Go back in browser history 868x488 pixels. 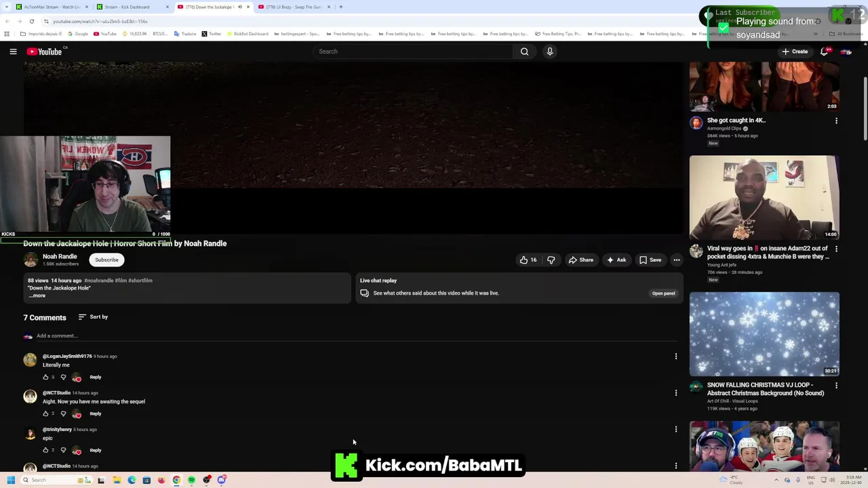click(x=7, y=21)
